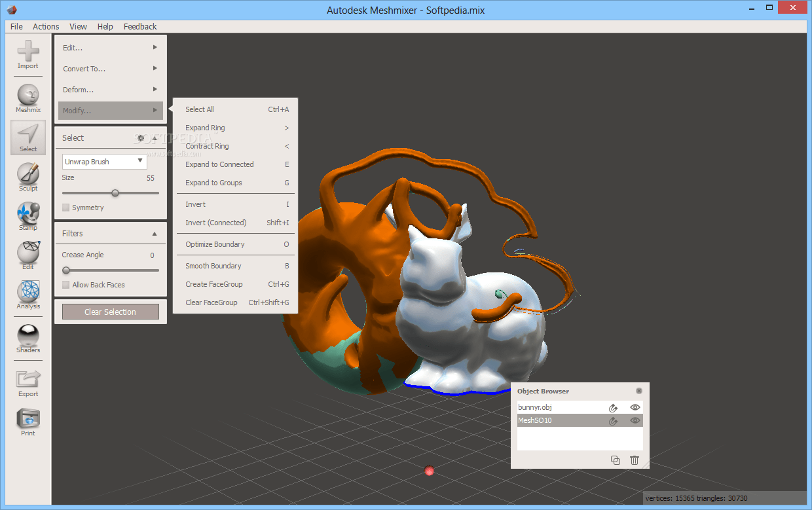Choose Expand to Groups
812x510 pixels.
[x=236, y=183]
